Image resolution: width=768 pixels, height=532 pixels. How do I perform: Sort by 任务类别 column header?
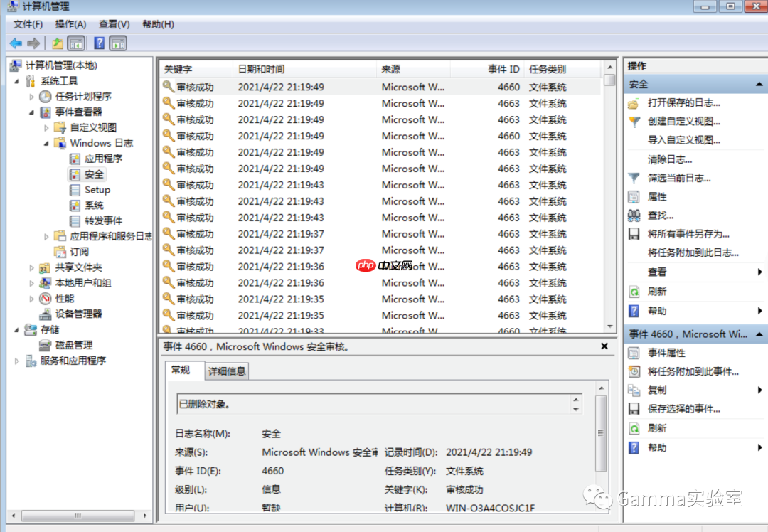pyautogui.click(x=562, y=69)
